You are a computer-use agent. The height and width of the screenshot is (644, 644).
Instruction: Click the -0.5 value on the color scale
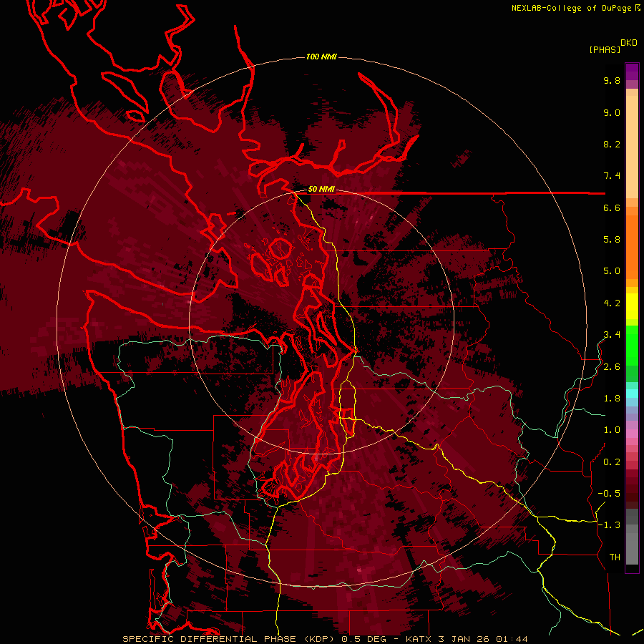click(x=609, y=494)
